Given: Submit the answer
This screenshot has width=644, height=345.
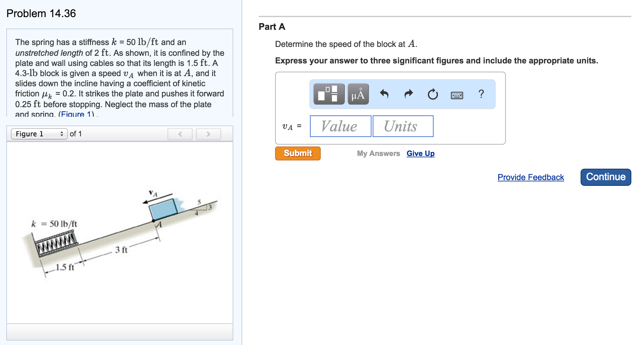Looking at the screenshot, I should (x=298, y=153).
